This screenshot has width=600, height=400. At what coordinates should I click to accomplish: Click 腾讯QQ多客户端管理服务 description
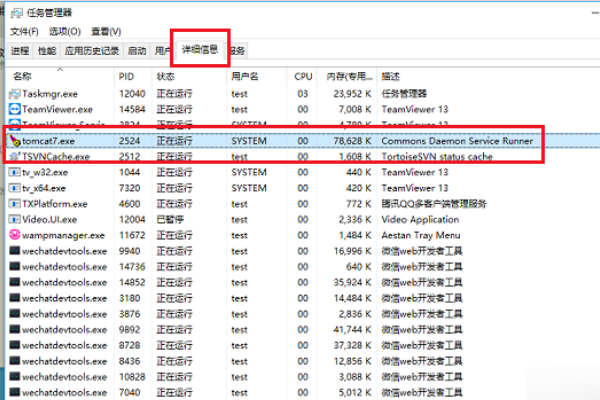coord(434,204)
